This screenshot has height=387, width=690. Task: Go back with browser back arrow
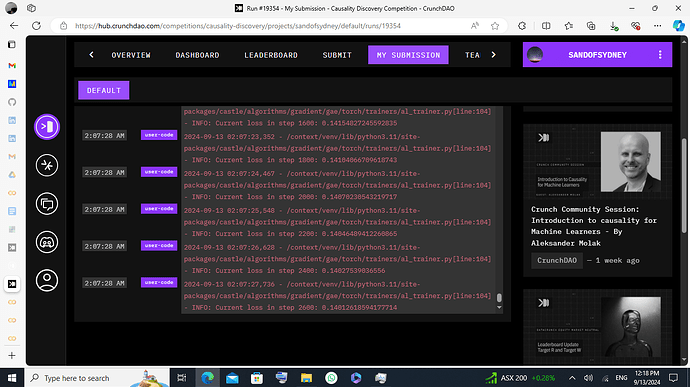(14, 26)
